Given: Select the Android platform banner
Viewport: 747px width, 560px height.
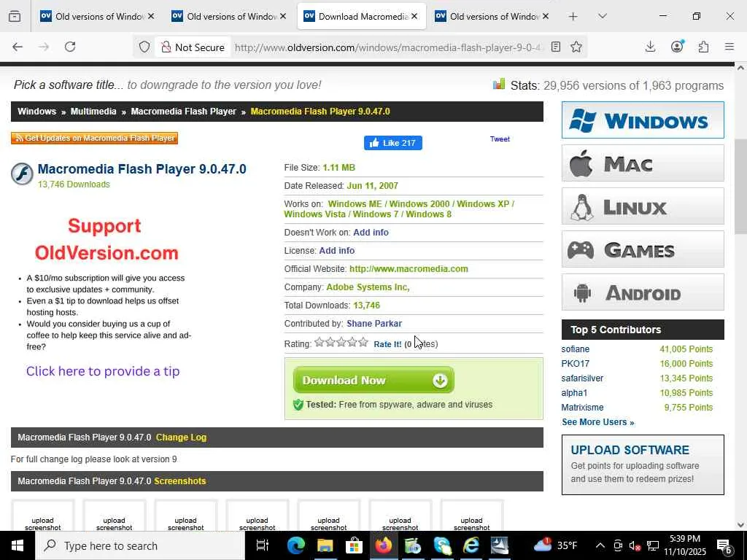Looking at the screenshot, I should [643, 292].
